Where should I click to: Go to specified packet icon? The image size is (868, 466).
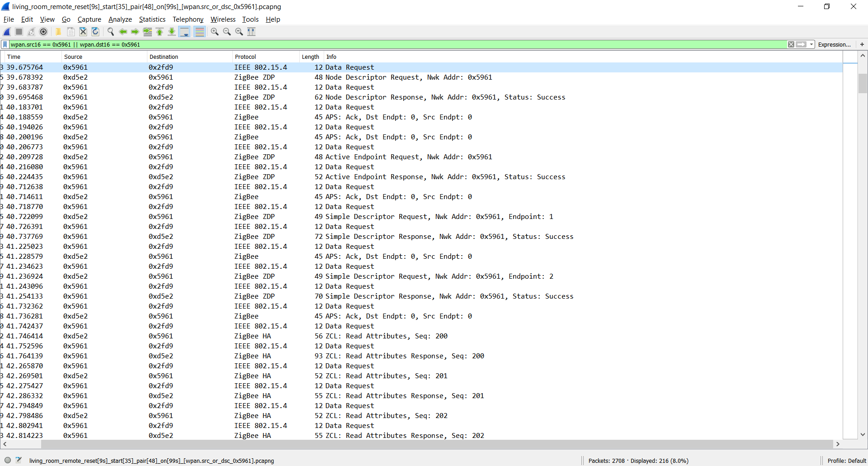[147, 32]
